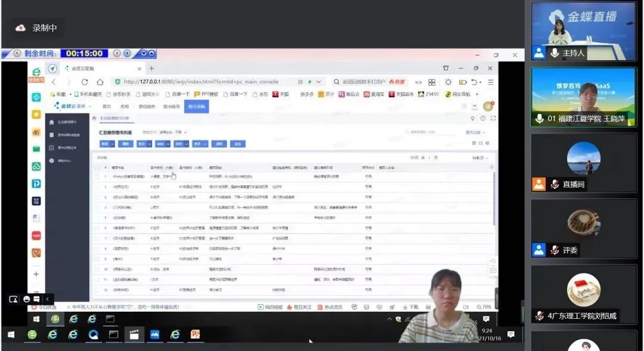Click 热点资讯 in browser status bar

(x=330, y=307)
